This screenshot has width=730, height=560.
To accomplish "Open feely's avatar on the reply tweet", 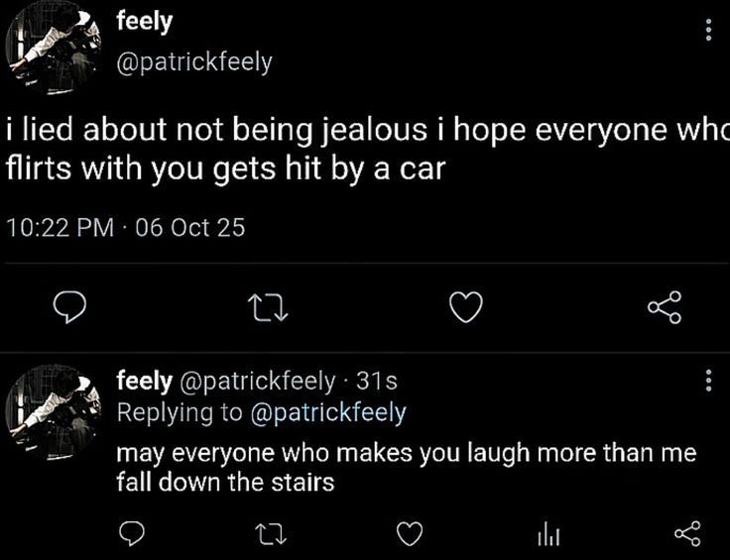I will 55,408.
